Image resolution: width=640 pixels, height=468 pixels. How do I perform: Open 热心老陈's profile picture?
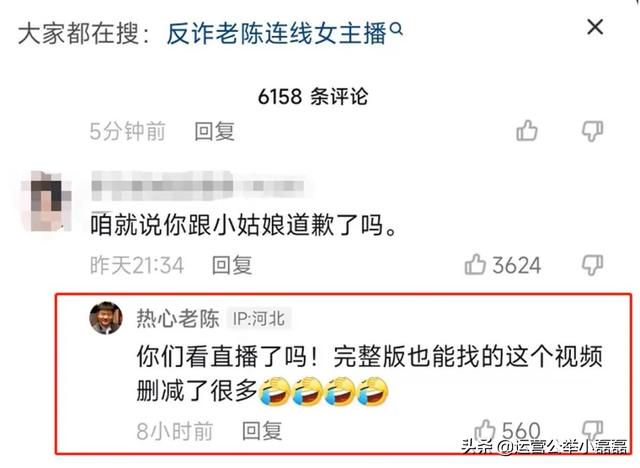coord(106,318)
